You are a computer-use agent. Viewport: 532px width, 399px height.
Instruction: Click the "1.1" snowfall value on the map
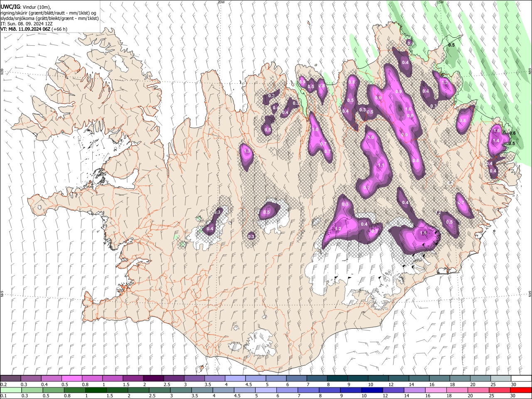coord(381,165)
